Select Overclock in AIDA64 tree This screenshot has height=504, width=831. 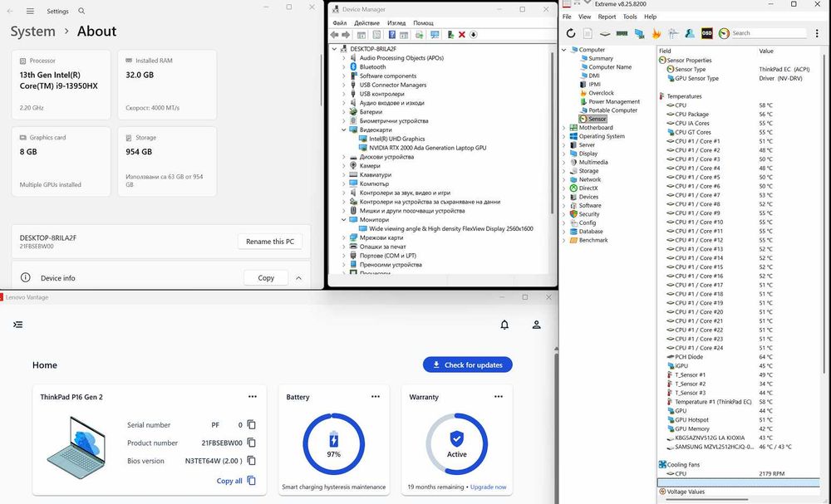[601, 93]
